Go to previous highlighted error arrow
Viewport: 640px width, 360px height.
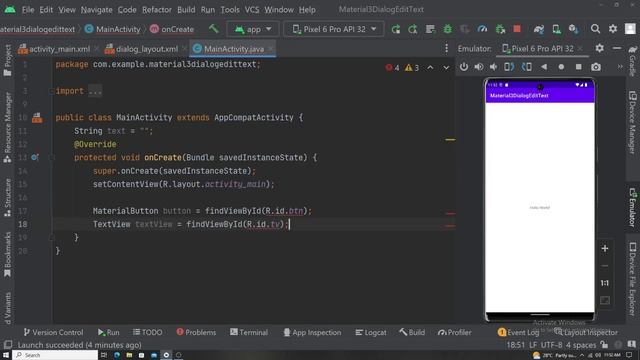pos(430,68)
